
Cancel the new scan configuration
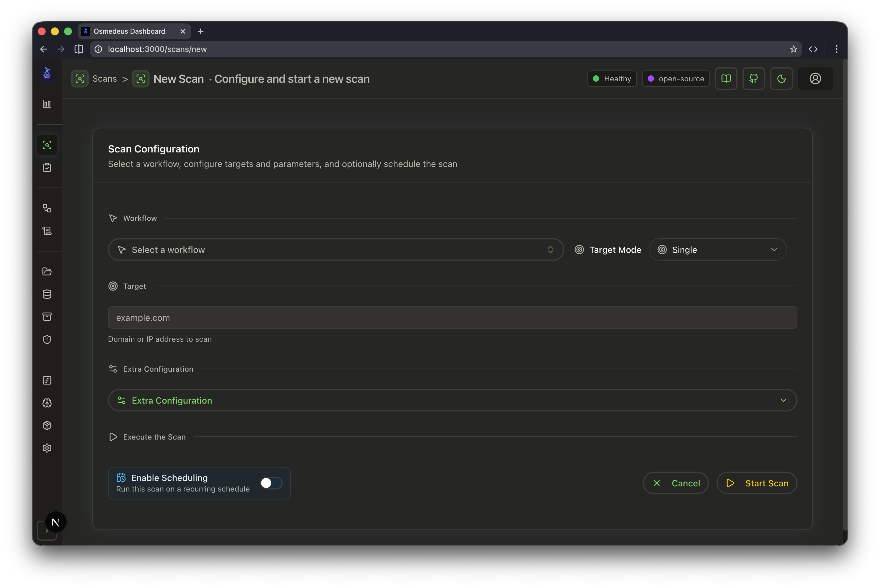(675, 483)
